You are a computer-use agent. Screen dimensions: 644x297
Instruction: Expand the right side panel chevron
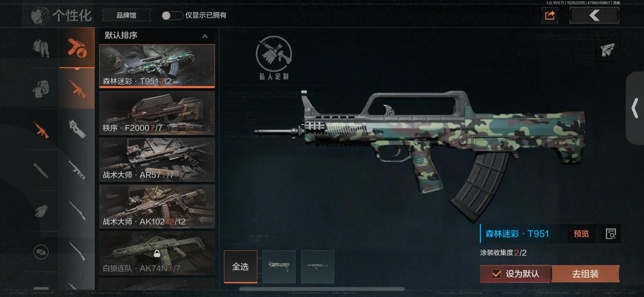[x=634, y=109]
